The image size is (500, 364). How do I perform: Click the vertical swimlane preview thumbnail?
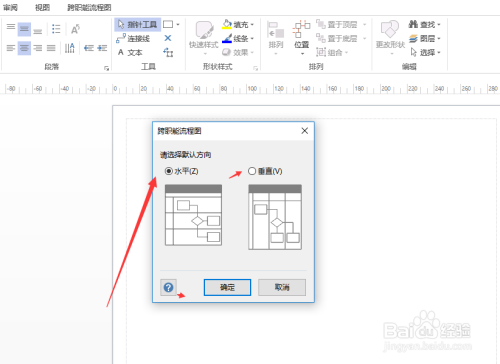click(275, 217)
